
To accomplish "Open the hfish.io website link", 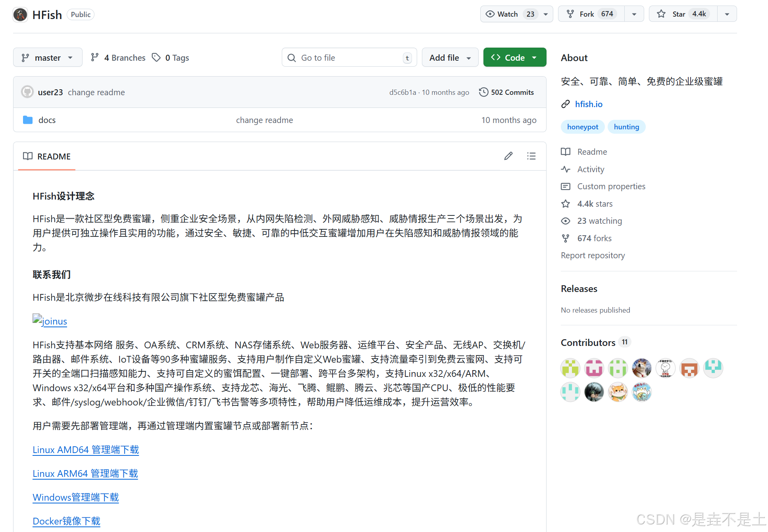I will 588,104.
